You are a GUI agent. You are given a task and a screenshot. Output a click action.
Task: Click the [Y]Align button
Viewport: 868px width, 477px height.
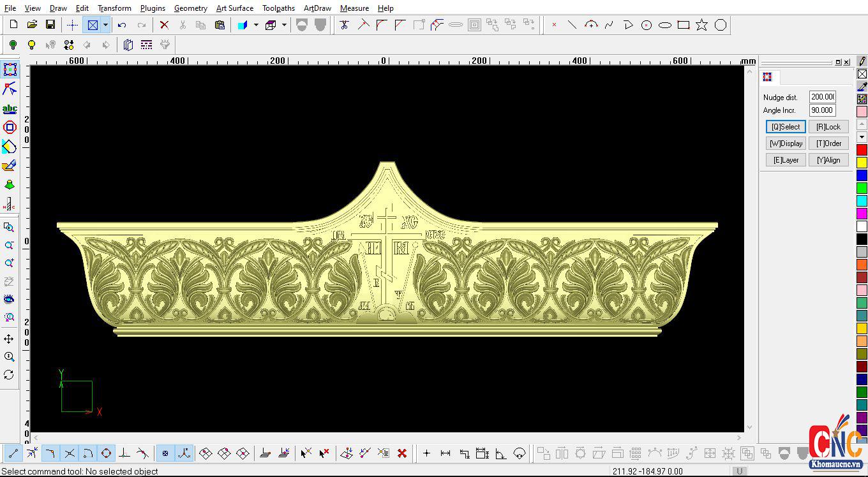coord(828,159)
